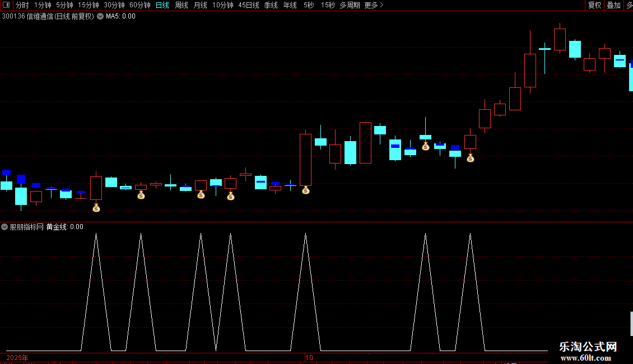Select the 日线 daily chart tab
Image resolution: width=633 pixels, height=364 pixels.
click(162, 5)
